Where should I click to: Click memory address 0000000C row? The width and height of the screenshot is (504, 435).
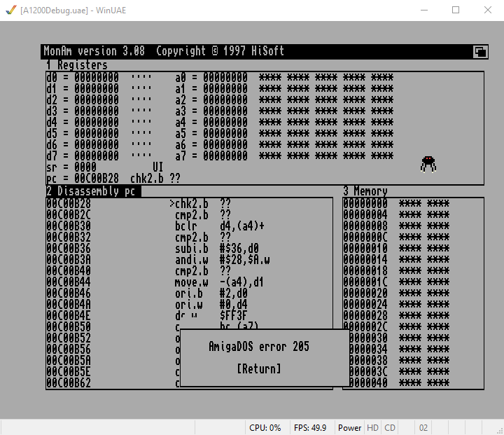coord(396,237)
